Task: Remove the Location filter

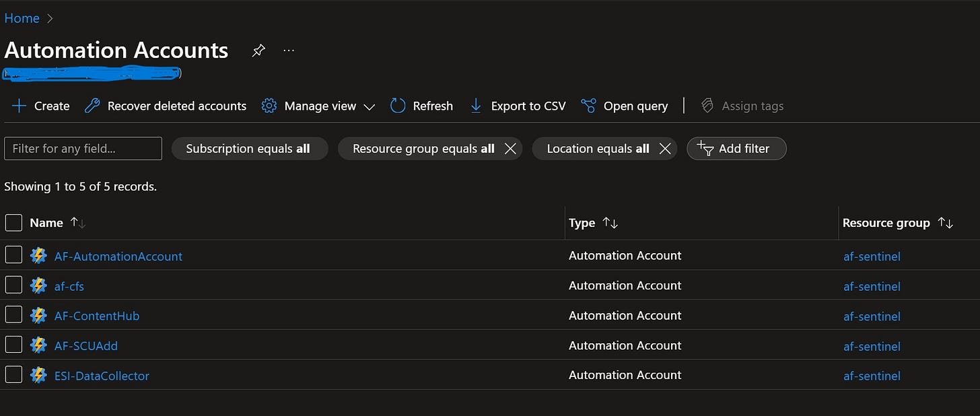Action: click(x=665, y=149)
